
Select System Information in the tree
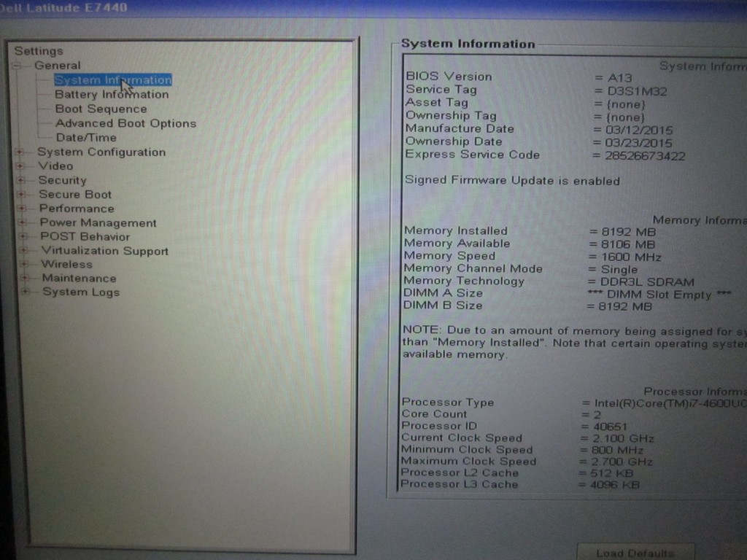[113, 80]
